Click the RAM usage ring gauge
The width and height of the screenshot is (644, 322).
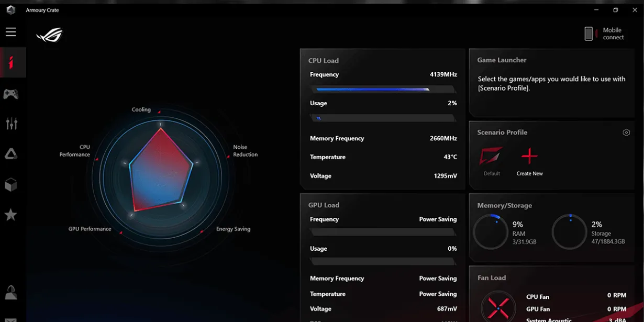(491, 232)
